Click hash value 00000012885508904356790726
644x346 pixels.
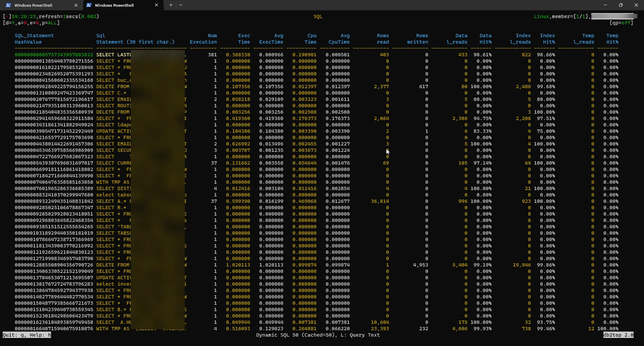click(54, 265)
